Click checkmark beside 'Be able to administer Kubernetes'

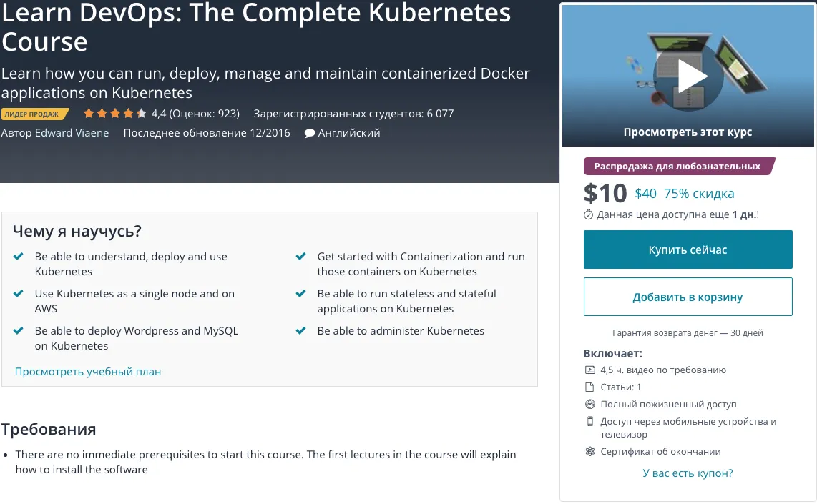tap(301, 331)
